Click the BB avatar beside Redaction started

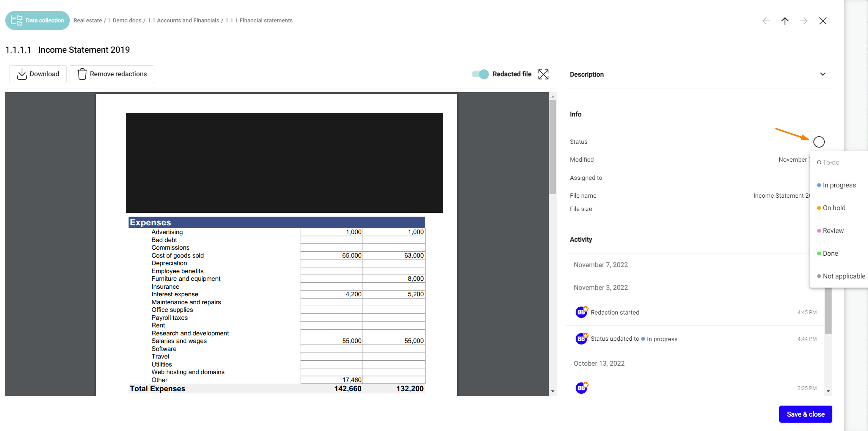[581, 312]
